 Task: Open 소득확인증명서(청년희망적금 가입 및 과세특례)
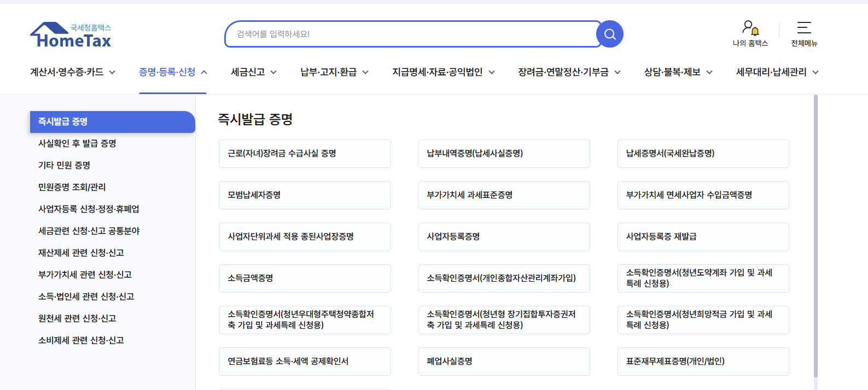pyautogui.click(x=703, y=320)
